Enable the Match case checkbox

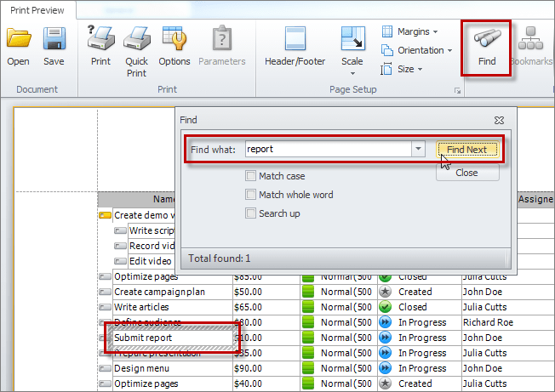tap(251, 176)
